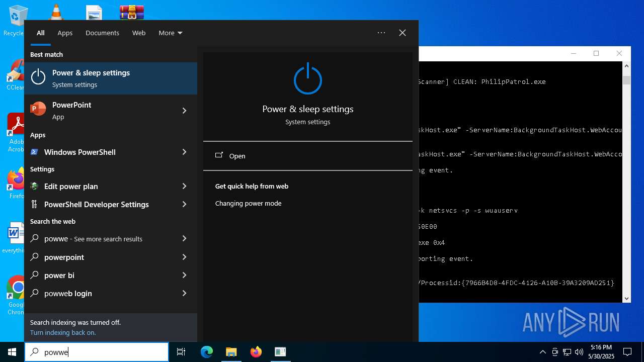Screen dimensions: 644x362
Task: Expand Edit power plan arrow
Action: pyautogui.click(x=184, y=186)
